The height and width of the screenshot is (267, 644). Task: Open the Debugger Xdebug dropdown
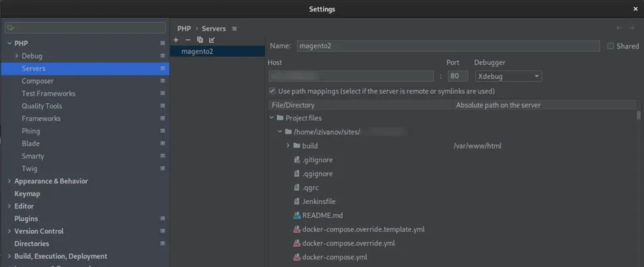point(508,76)
